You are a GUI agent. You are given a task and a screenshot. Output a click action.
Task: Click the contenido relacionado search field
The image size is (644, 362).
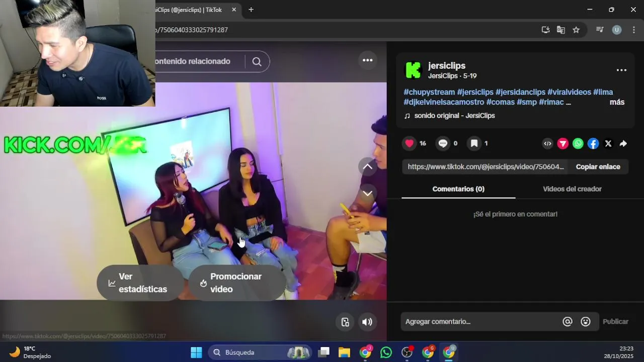pyautogui.click(x=199, y=61)
